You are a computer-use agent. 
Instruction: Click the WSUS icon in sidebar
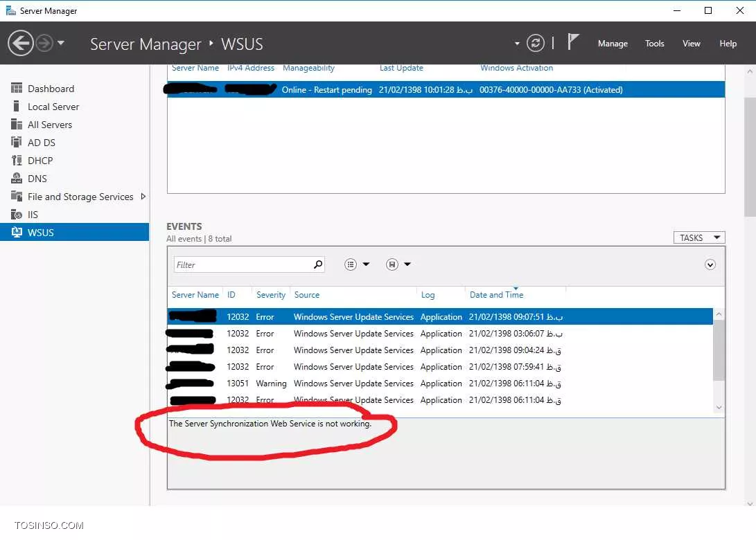(x=17, y=232)
